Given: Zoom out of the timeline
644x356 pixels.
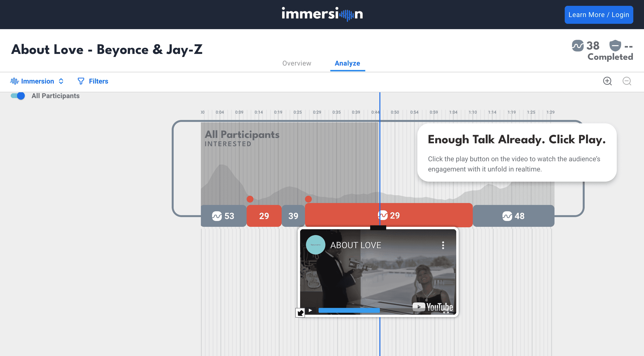Looking at the screenshot, I should pyautogui.click(x=626, y=81).
